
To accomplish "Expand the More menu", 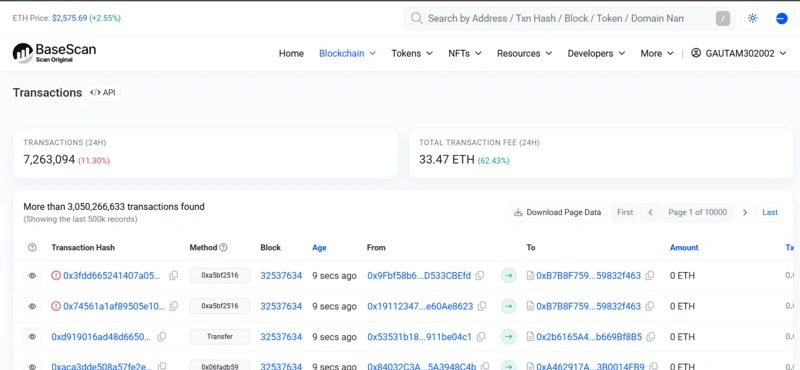I will 657,53.
